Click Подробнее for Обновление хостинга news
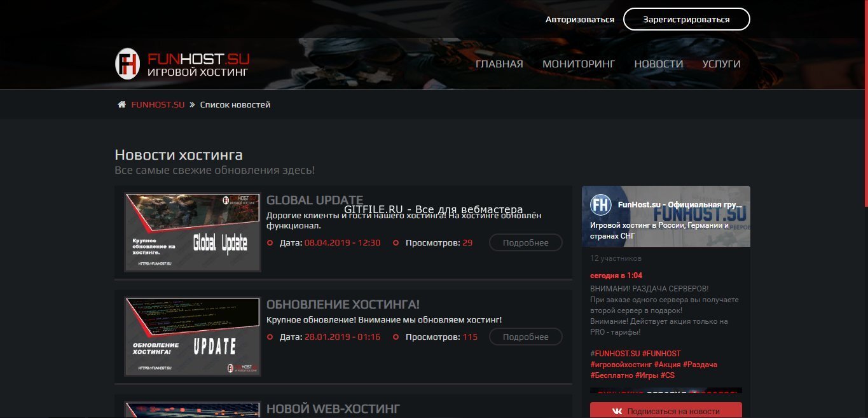The image size is (868, 418). 526,337
